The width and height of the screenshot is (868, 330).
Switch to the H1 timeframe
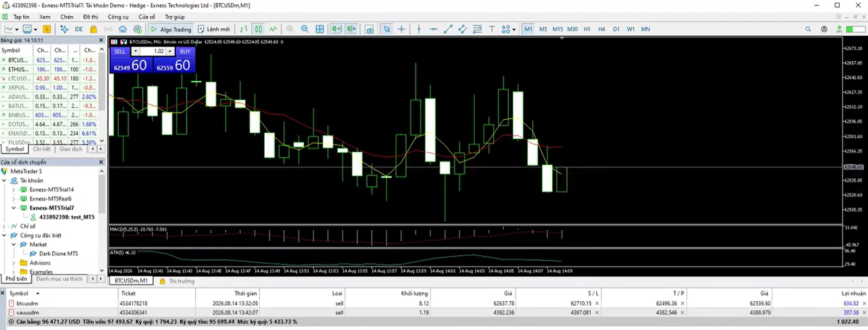pyautogui.click(x=587, y=29)
